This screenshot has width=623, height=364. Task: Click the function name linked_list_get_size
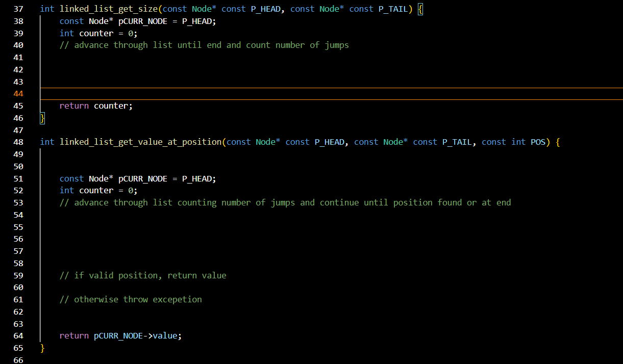tap(110, 9)
